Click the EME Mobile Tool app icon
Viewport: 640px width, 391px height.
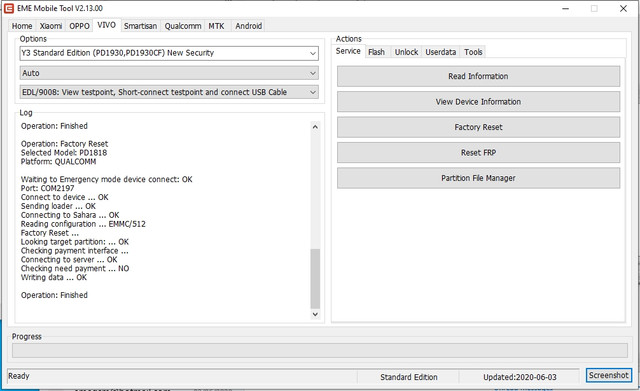9,8
